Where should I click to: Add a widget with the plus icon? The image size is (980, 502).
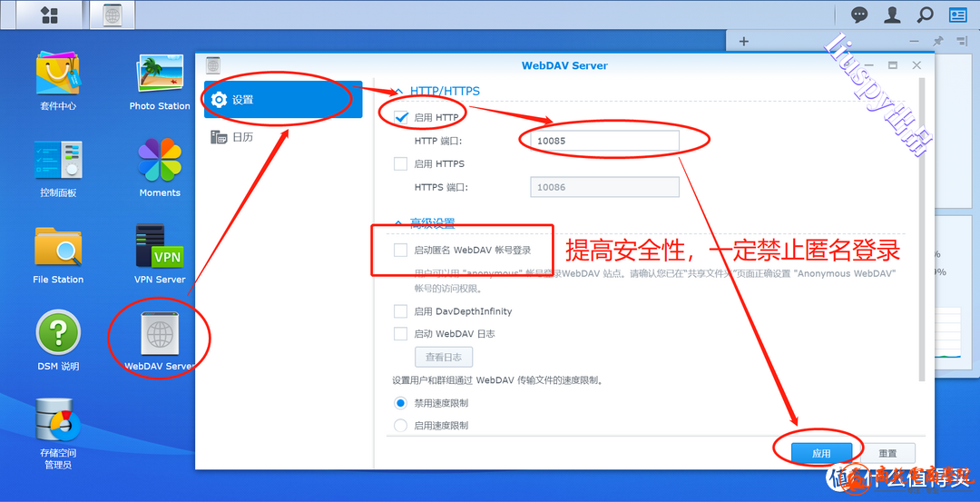pyautogui.click(x=744, y=41)
